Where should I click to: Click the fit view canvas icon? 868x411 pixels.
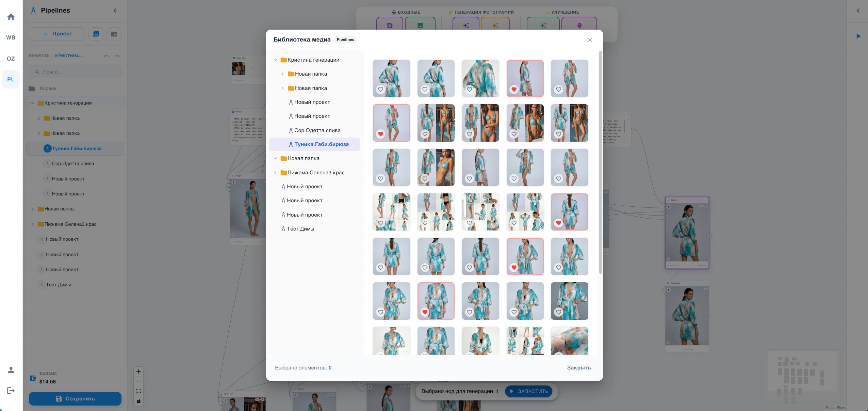138,391
